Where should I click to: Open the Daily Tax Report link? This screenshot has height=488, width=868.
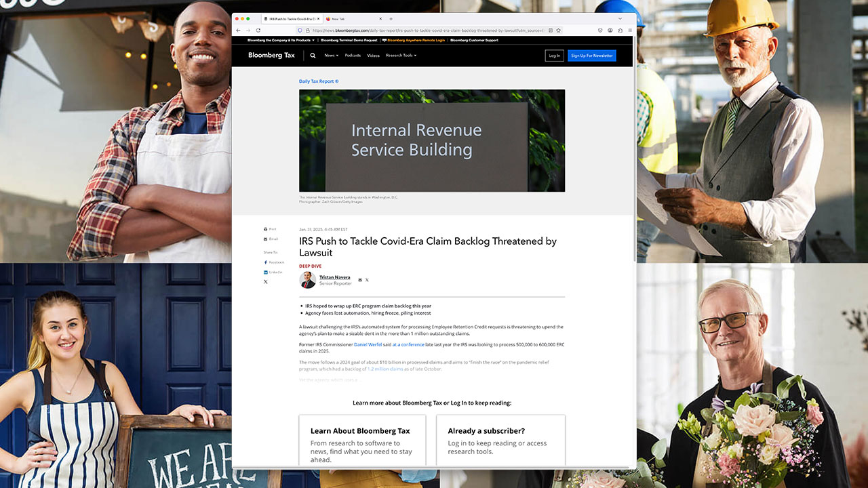coord(319,81)
